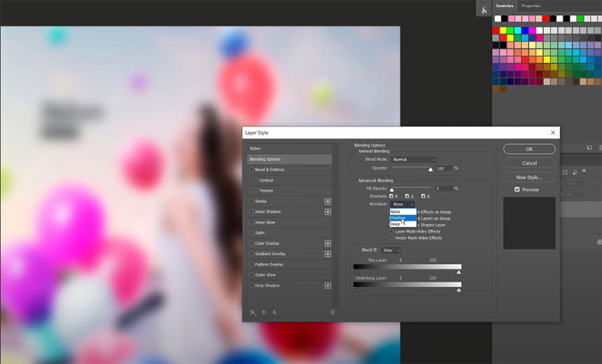This screenshot has height=364, width=602.
Task: Open the Blend If Gray dropdown
Action: (391, 250)
